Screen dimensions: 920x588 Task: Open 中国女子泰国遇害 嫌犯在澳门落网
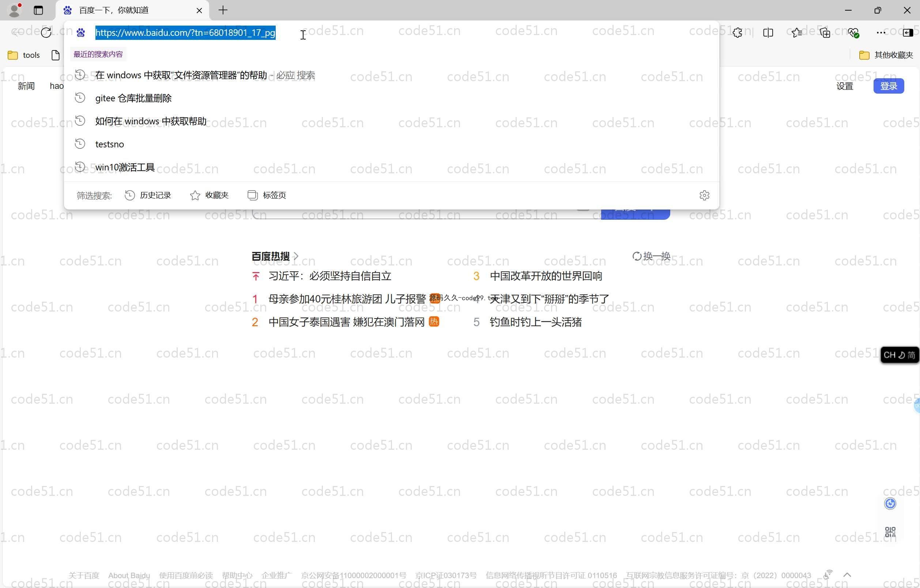click(347, 322)
